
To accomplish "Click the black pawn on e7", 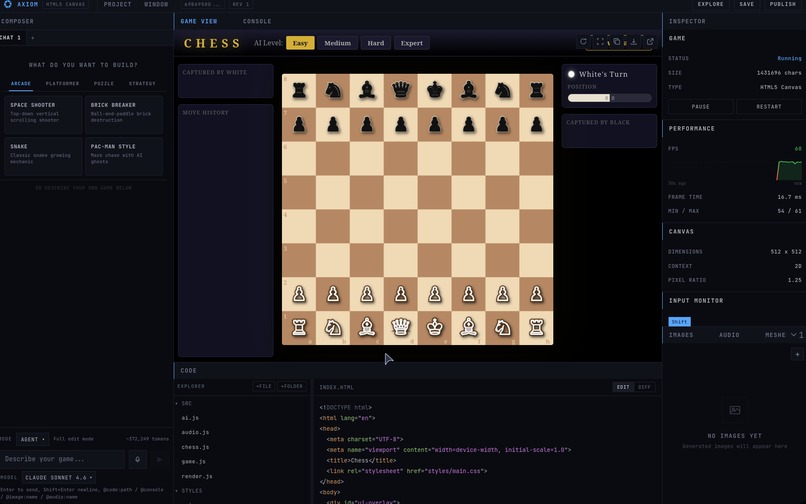I will tap(435, 124).
